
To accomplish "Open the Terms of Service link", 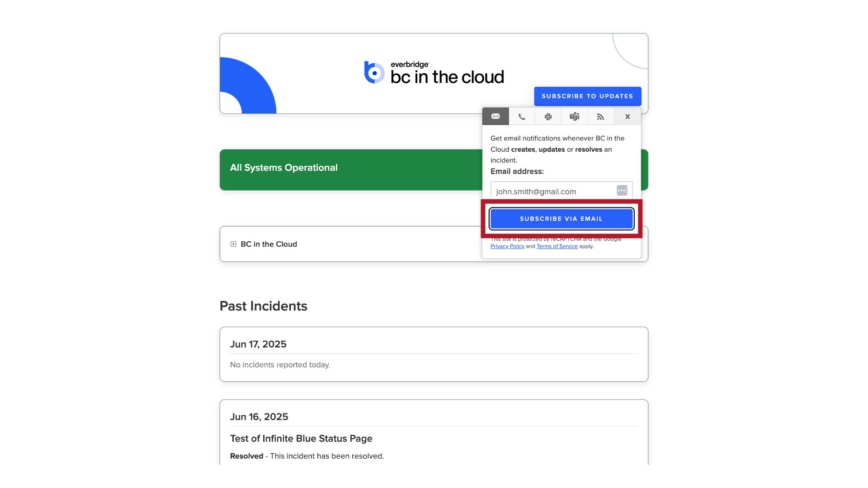I will point(557,246).
